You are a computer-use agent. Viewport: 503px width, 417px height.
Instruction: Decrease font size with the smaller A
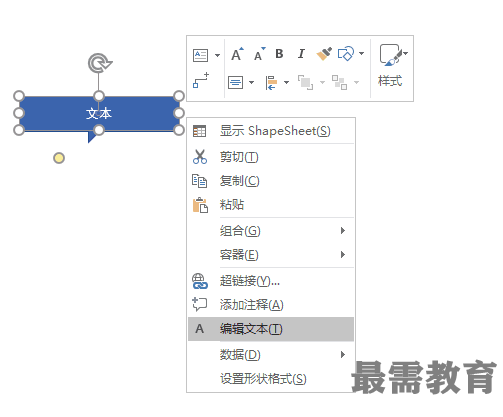pyautogui.click(x=259, y=54)
